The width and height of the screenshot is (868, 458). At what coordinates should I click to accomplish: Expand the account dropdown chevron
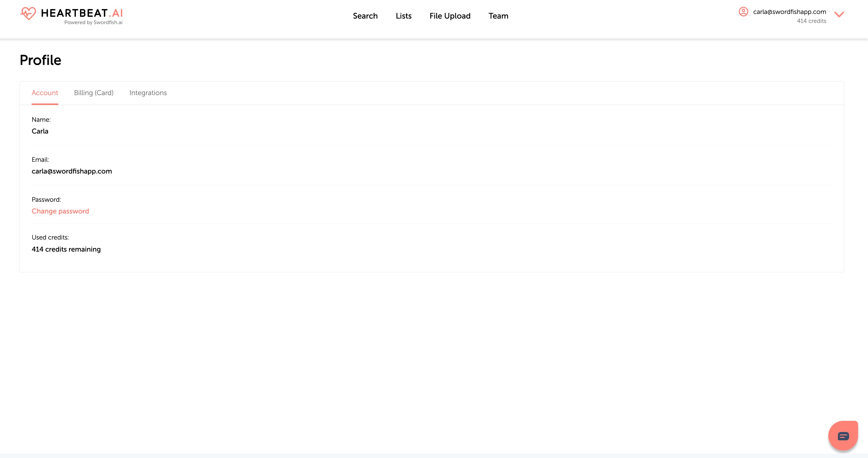[839, 14]
